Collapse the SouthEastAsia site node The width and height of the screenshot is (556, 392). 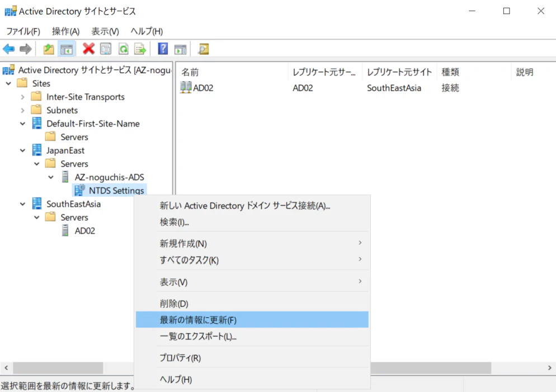23,204
